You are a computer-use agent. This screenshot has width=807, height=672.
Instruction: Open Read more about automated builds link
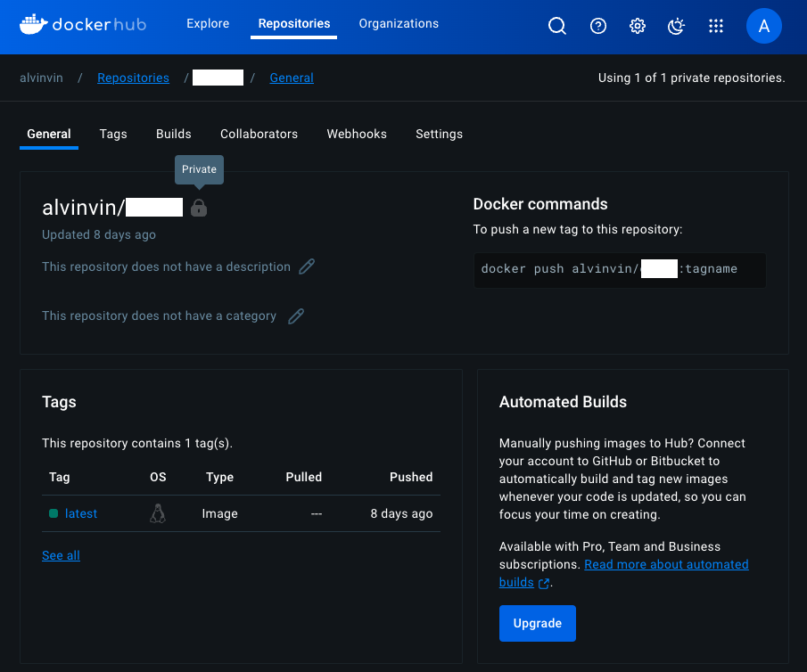tap(624, 573)
